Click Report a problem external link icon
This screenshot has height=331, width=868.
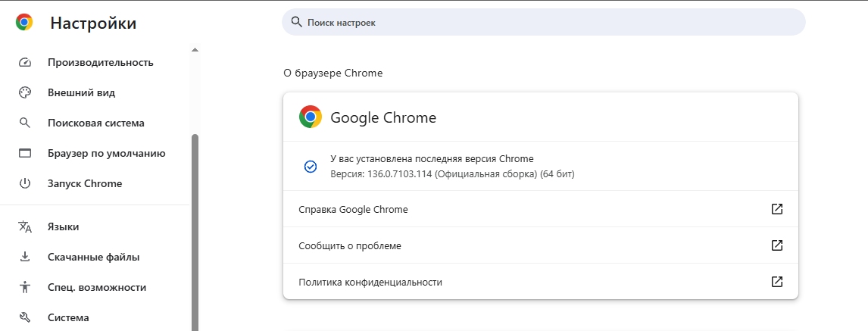pyautogui.click(x=776, y=245)
